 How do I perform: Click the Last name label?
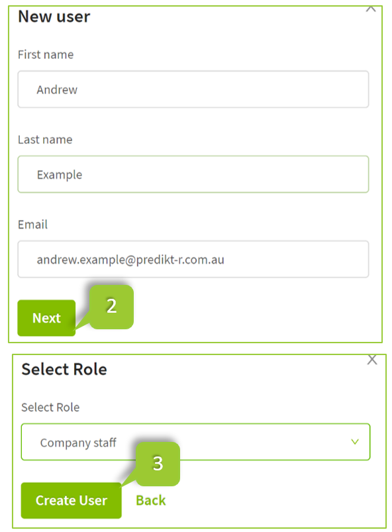(x=44, y=140)
